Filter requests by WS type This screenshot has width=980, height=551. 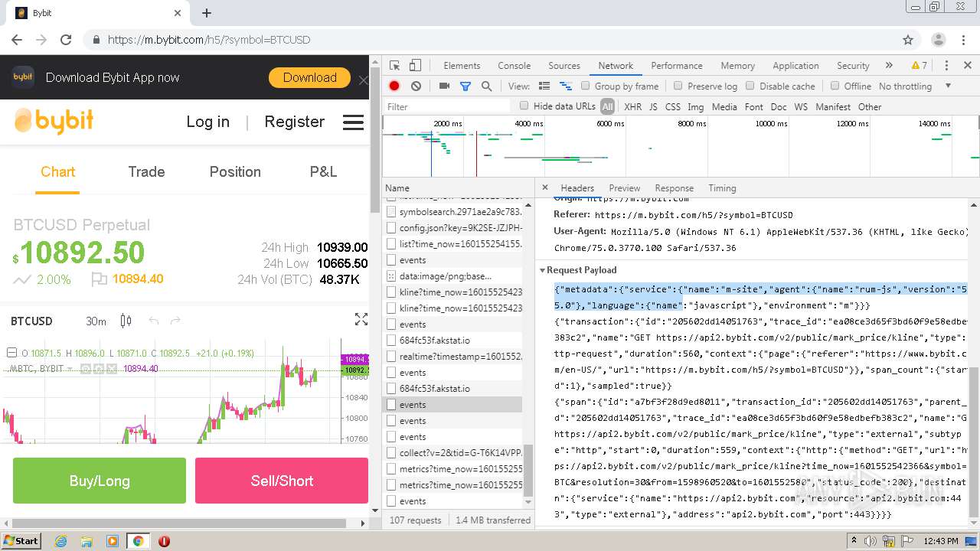pyautogui.click(x=800, y=106)
